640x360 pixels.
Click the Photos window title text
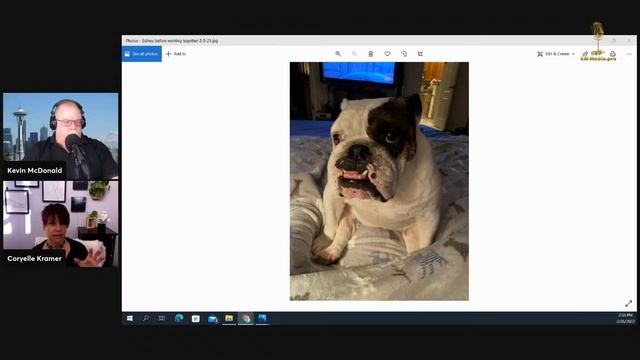[172, 41]
